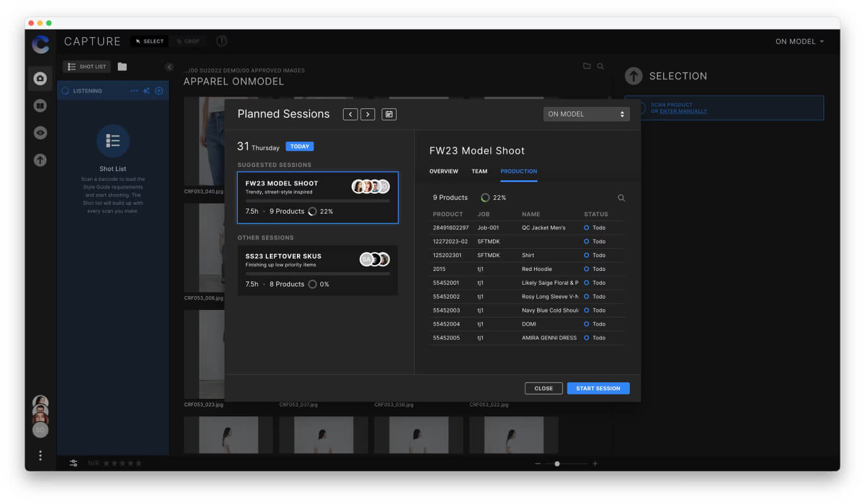865x504 pixels.
Task: Click the Today badge
Action: 299,146
